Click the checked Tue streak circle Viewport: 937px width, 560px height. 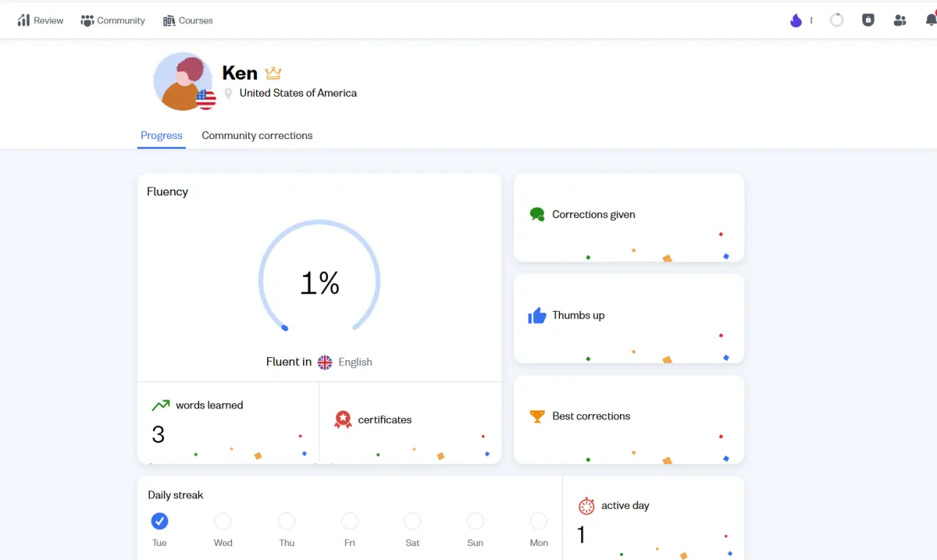(160, 521)
